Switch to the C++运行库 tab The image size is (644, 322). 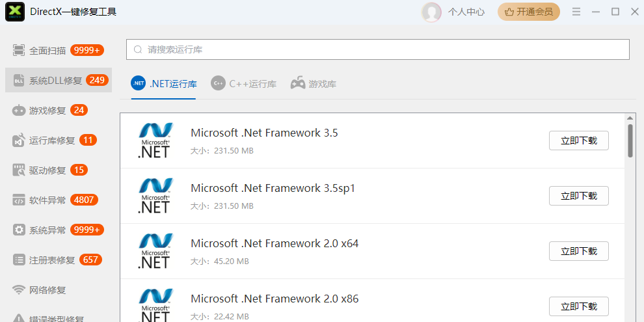[x=243, y=84]
